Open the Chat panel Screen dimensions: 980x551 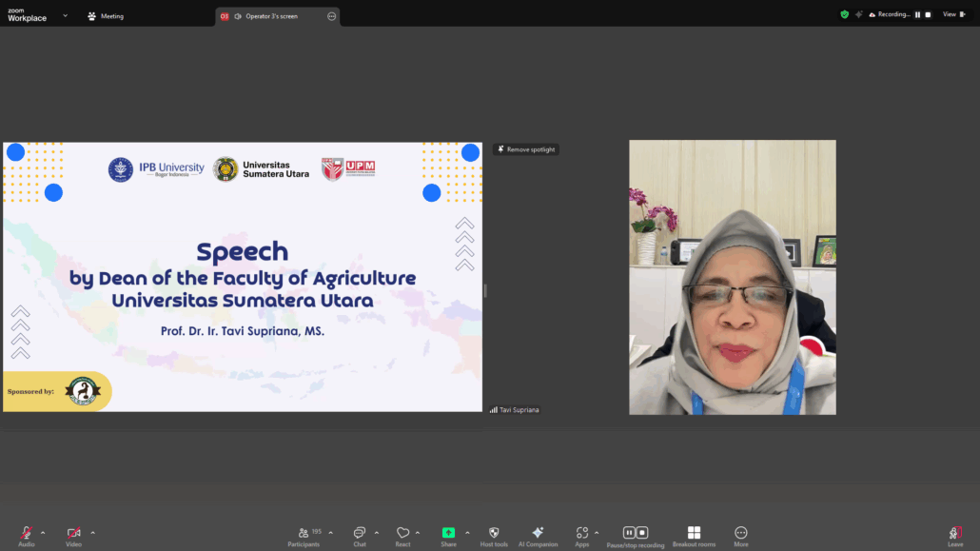[360, 534]
